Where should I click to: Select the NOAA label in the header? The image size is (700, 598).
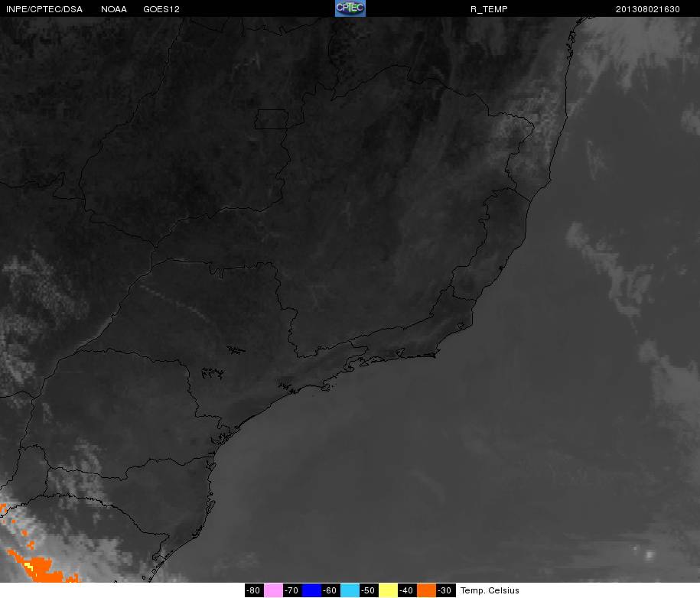coord(114,9)
